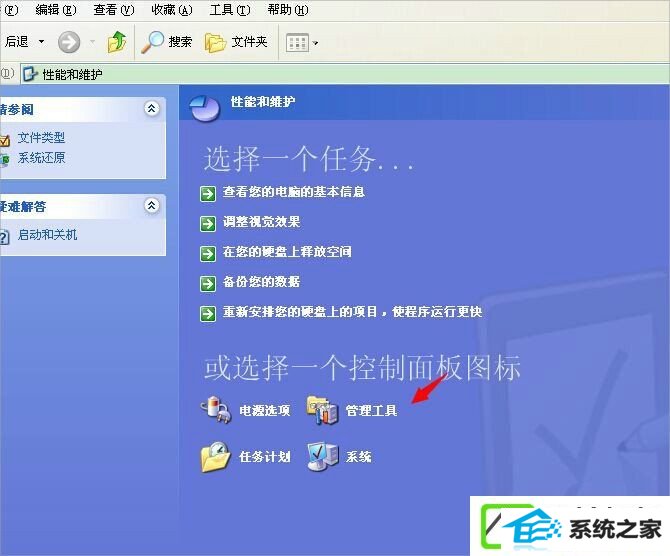Click green arrow beside 调整视觉效果
This screenshot has height=556, width=670.
[208, 224]
